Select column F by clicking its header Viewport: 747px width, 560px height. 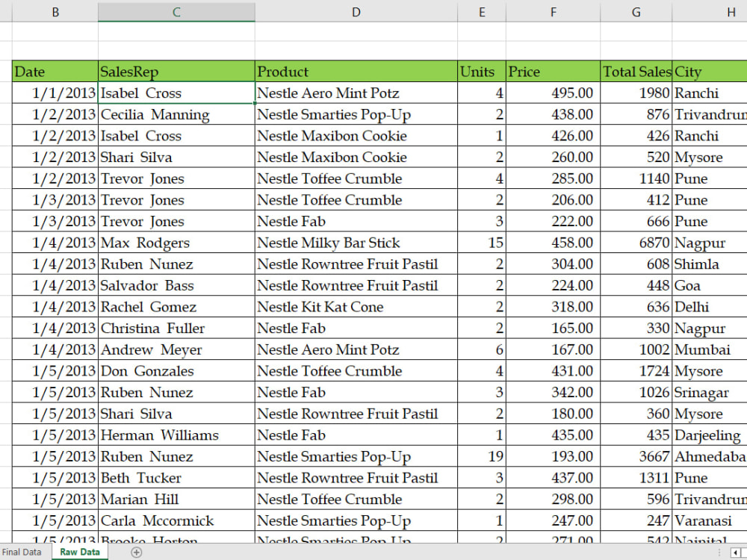click(x=553, y=12)
